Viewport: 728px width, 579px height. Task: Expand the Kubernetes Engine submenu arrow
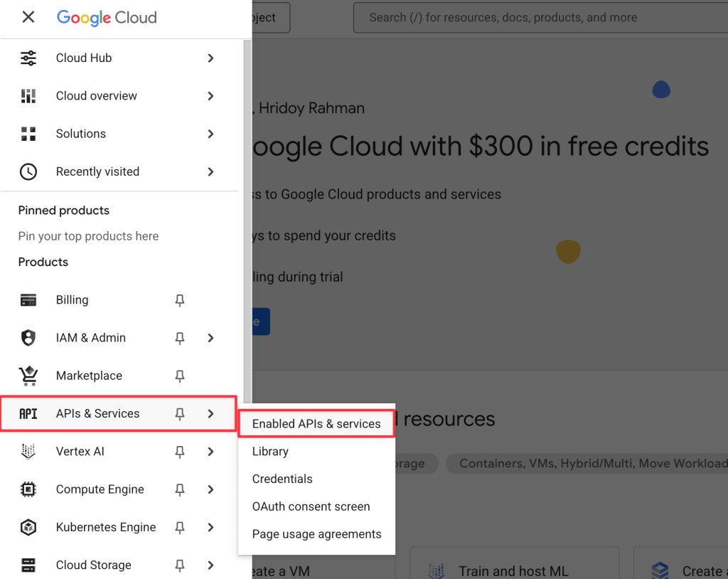click(x=210, y=527)
